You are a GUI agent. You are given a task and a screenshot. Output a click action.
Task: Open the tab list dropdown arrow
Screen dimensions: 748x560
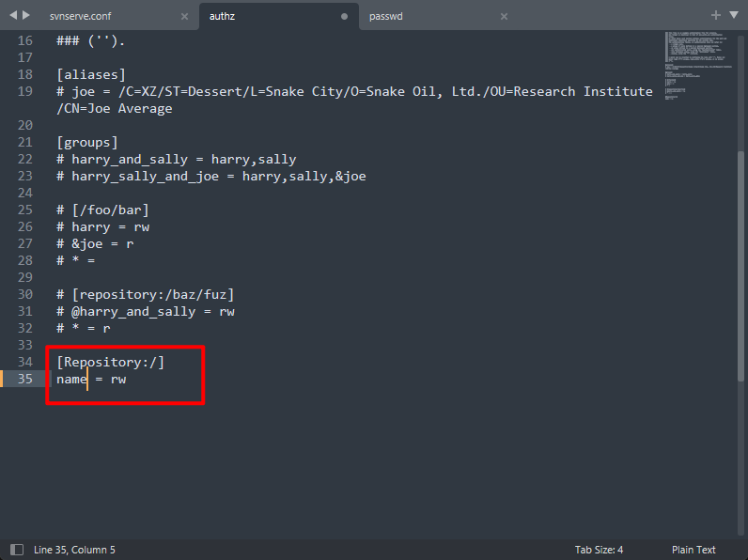pyautogui.click(x=734, y=15)
